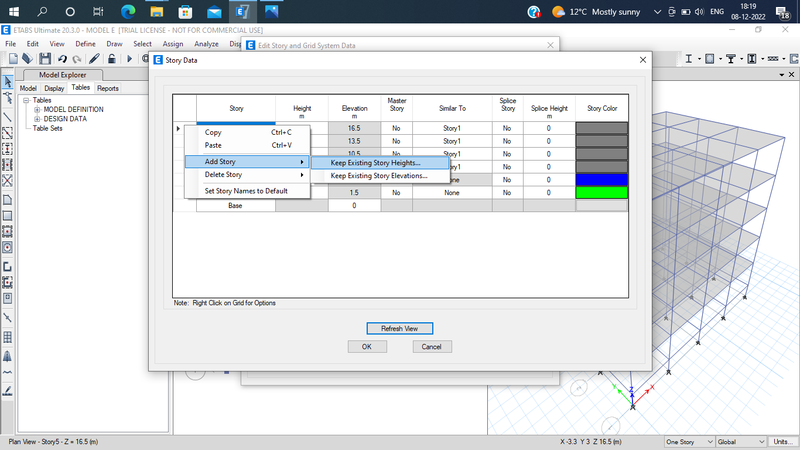Click the Base elevation 0 cell
800x450 pixels.
coord(354,206)
